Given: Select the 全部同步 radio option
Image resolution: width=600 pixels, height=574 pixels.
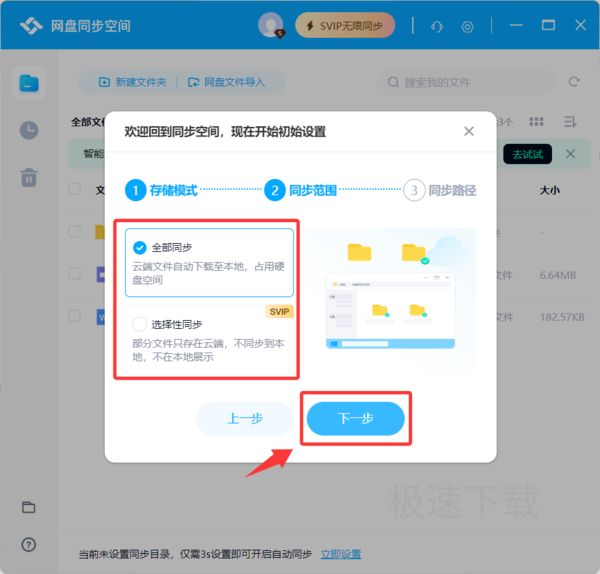Looking at the screenshot, I should 140,248.
